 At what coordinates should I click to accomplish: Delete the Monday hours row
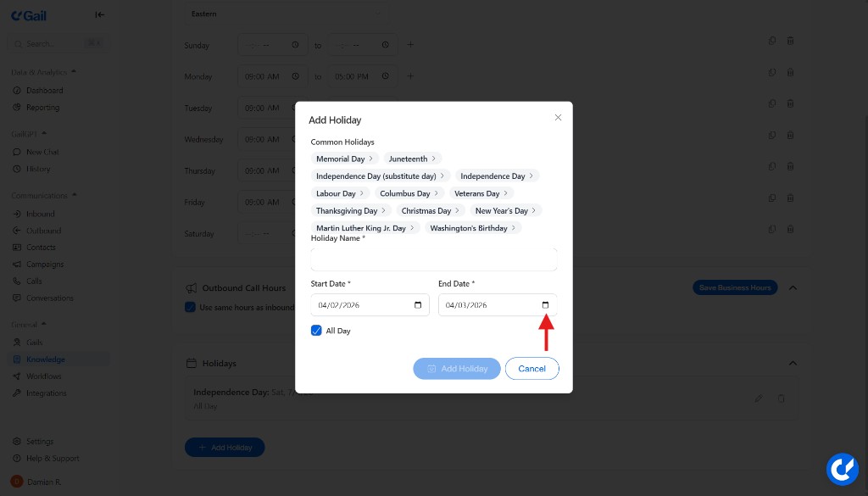pyautogui.click(x=791, y=72)
